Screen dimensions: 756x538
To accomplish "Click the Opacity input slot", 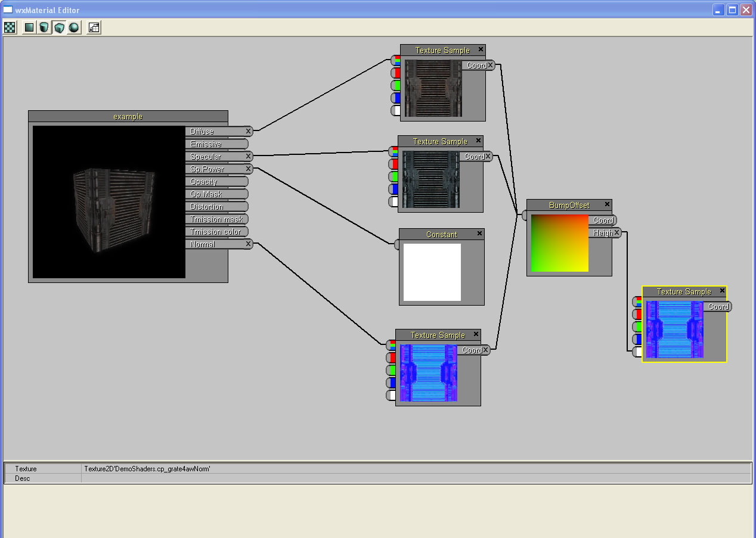I will click(x=216, y=182).
